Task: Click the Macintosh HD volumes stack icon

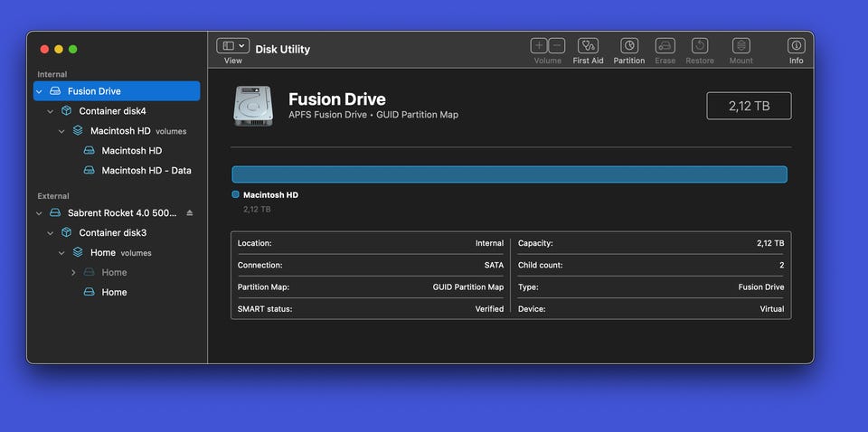Action: point(78,130)
